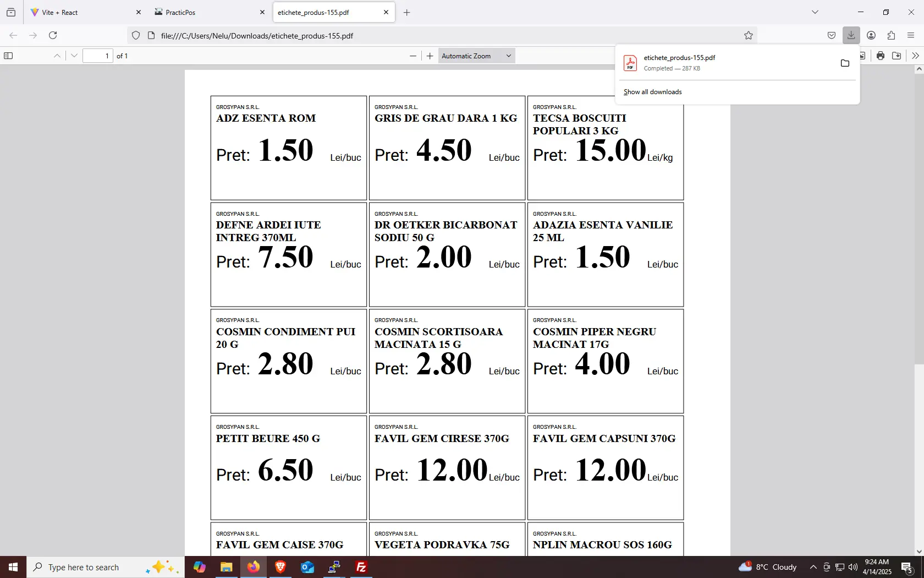The height and width of the screenshot is (578, 924).
Task: Open the Automatic Zoom dropdown
Action: tap(476, 56)
